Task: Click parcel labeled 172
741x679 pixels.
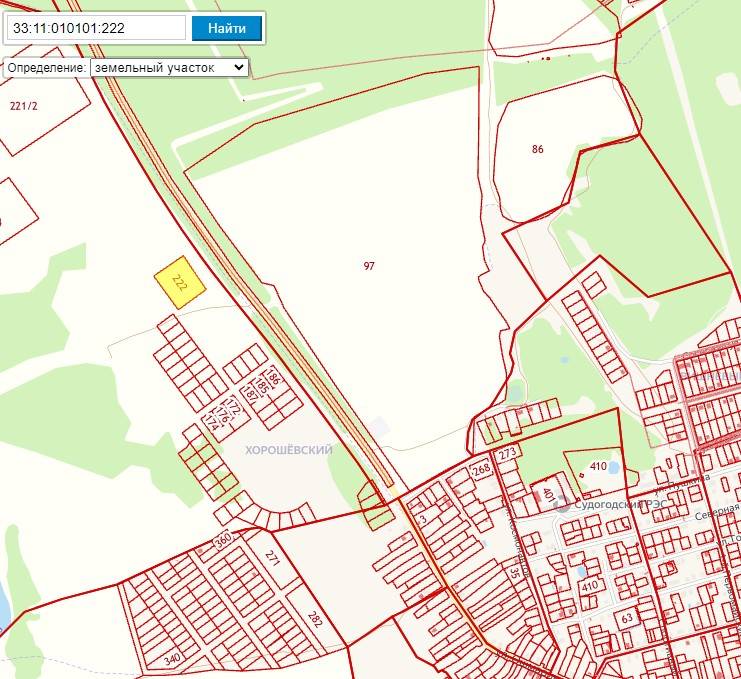Action: point(233,405)
